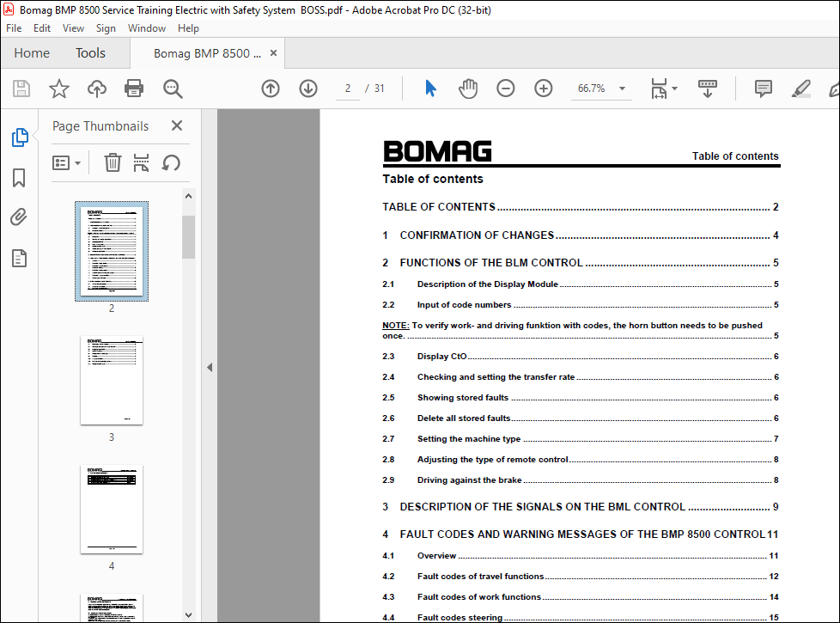Jump to Delete all stored faults entry

[x=580, y=418]
